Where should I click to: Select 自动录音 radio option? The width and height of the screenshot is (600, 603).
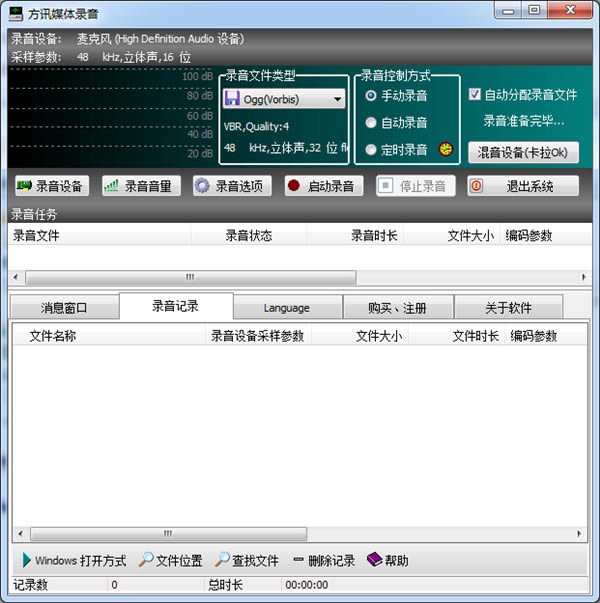pos(371,123)
